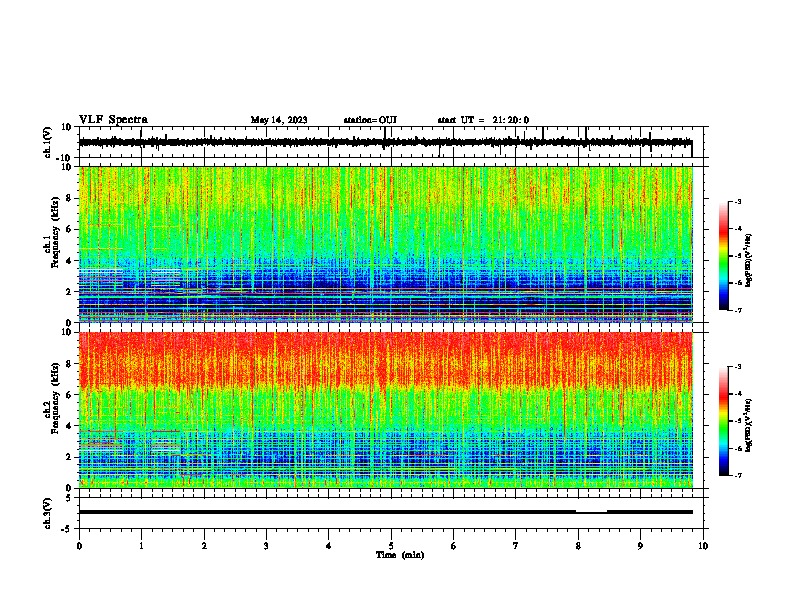792x612 pixels.
Task: Click the ch.2 spectrogram "6" kHz tick label
Action: (x=69, y=395)
